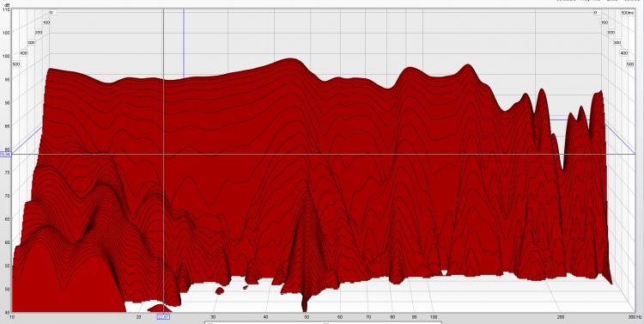Click the 45 tick at the dB axis bottom
The image size is (644, 324).
tap(7, 313)
